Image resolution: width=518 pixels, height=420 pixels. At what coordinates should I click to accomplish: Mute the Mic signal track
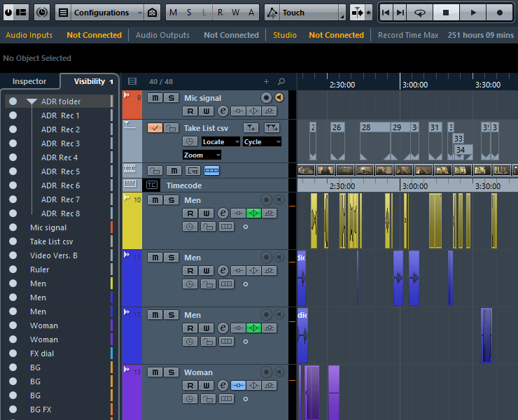(155, 98)
